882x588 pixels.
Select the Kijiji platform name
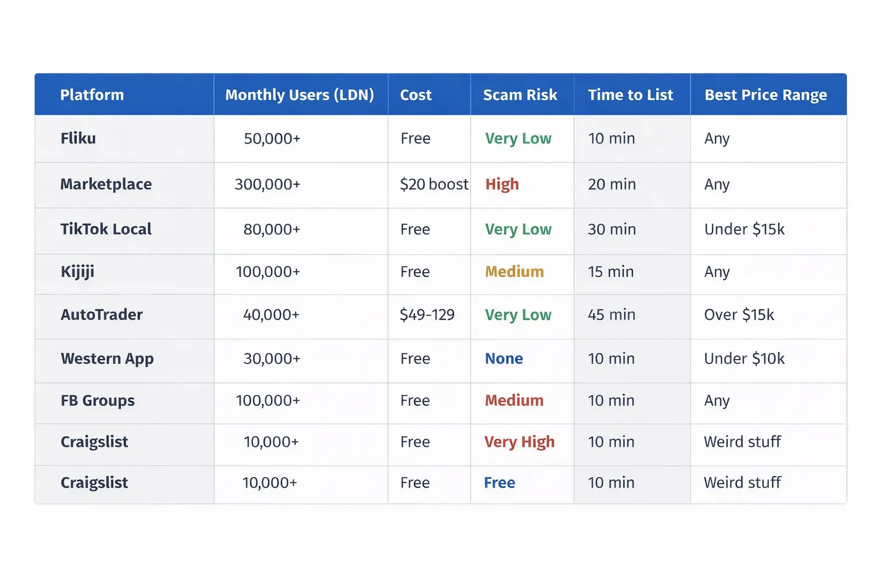tap(77, 273)
